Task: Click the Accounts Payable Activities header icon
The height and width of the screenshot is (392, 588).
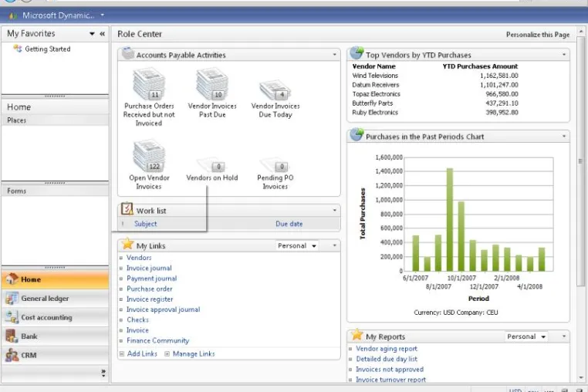Action: pos(127,53)
